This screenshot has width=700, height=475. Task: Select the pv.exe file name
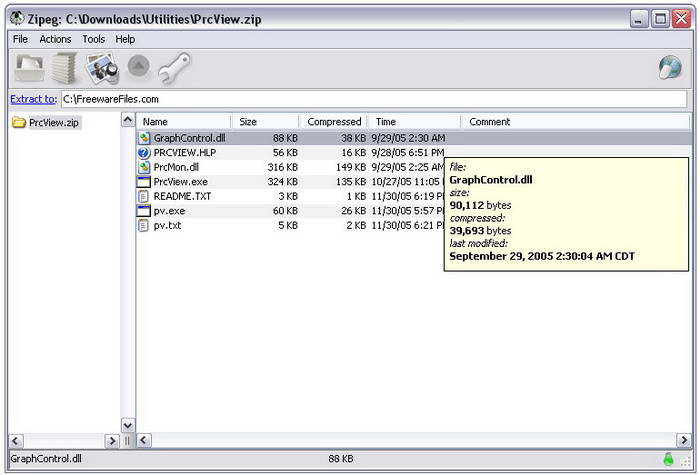click(x=169, y=211)
